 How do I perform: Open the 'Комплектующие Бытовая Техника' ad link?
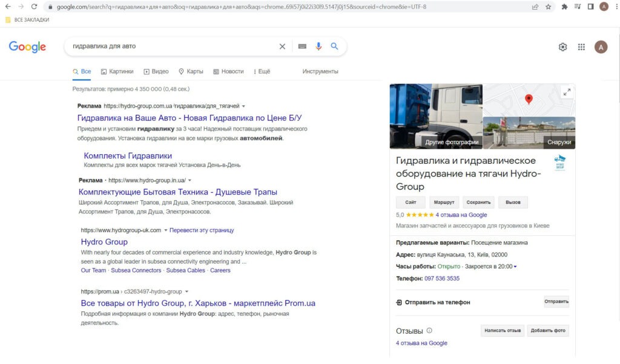pos(178,192)
